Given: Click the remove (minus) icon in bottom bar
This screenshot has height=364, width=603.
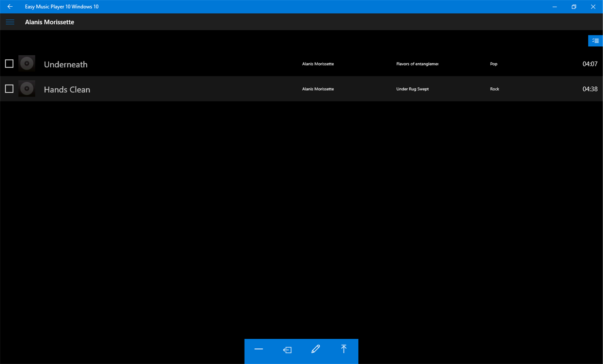Looking at the screenshot, I should click(259, 349).
